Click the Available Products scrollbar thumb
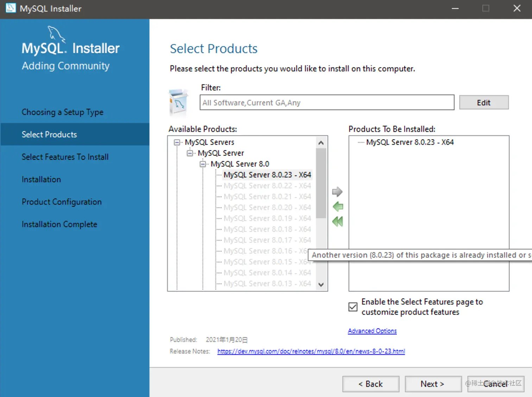This screenshot has width=532, height=397. (x=321, y=183)
